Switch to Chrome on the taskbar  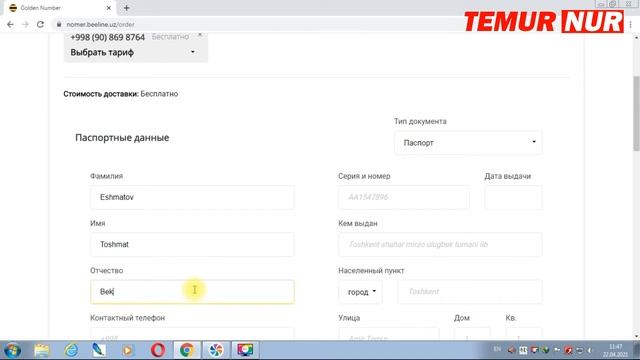point(187,350)
